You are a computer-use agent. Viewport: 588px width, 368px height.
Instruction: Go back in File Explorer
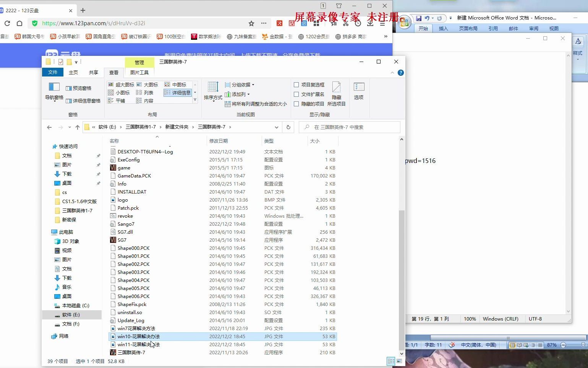click(x=49, y=127)
